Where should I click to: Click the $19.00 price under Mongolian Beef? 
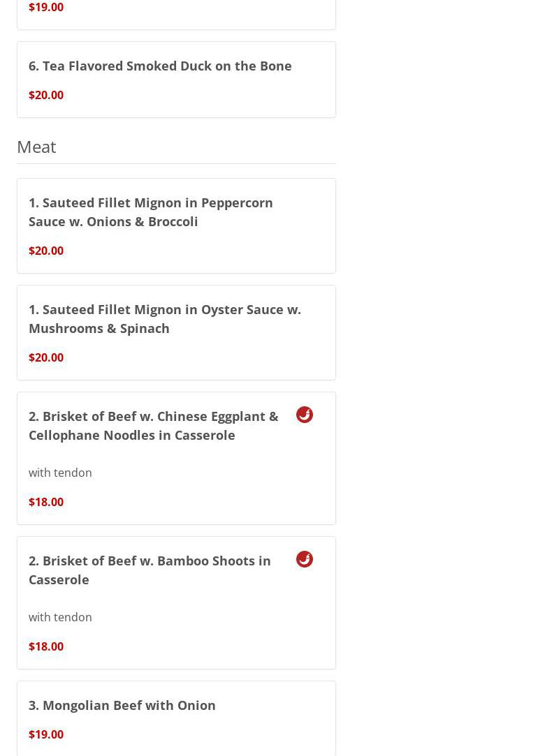point(46,734)
